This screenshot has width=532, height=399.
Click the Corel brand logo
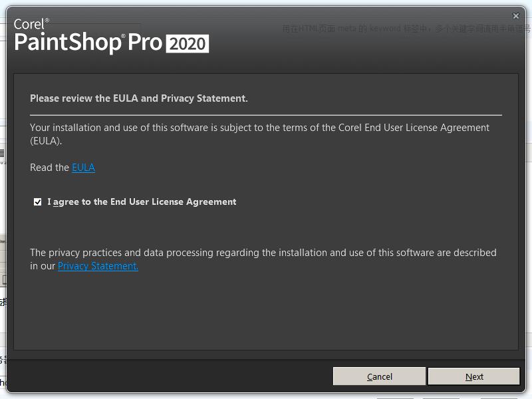[31, 24]
